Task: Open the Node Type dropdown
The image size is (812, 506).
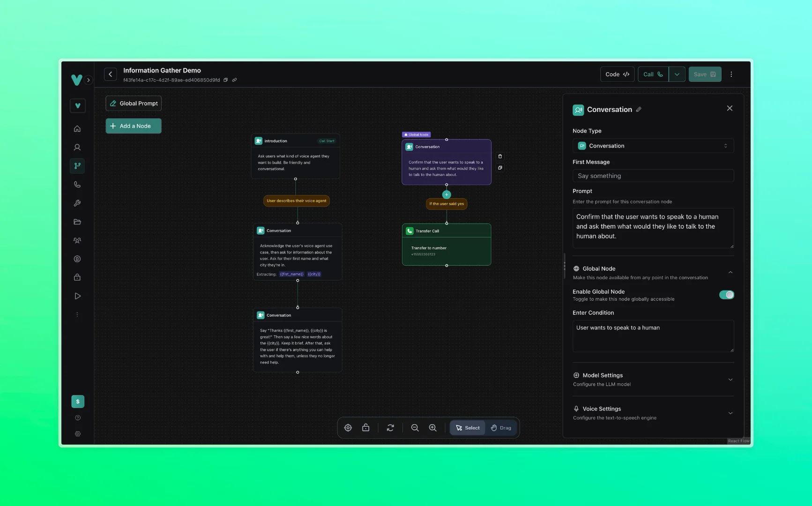Action: 653,146
